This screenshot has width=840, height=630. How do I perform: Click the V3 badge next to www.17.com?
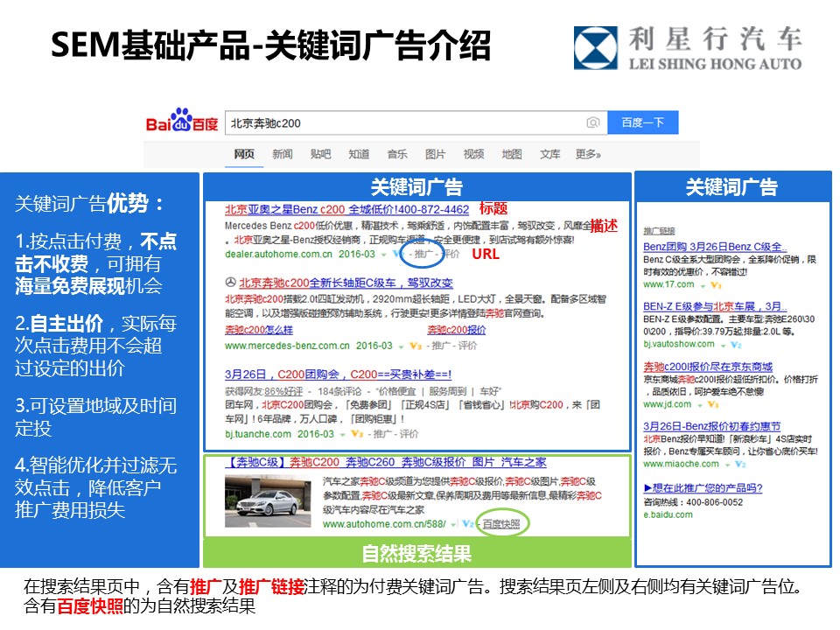[715, 284]
